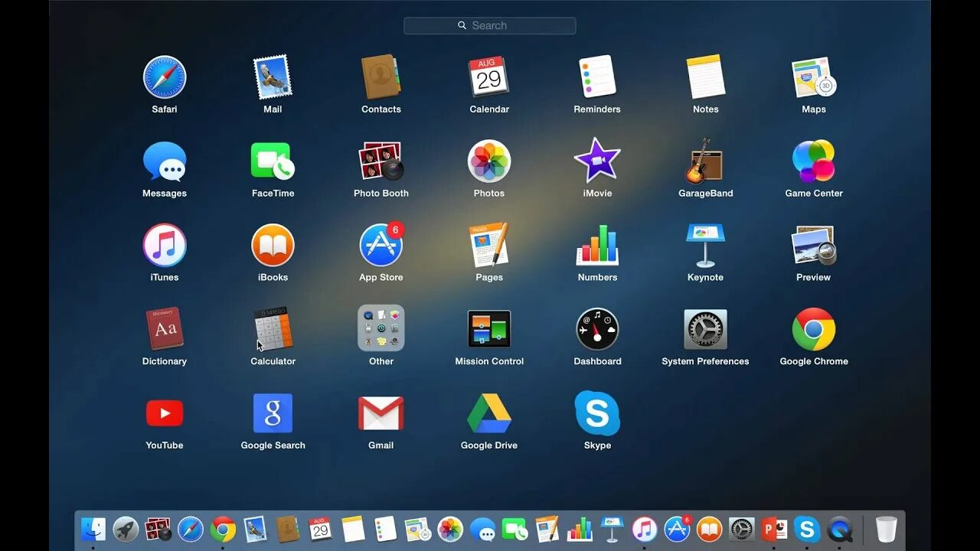The image size is (980, 551).
Task: Launch GarageBand from Launchpad
Action: click(x=705, y=161)
